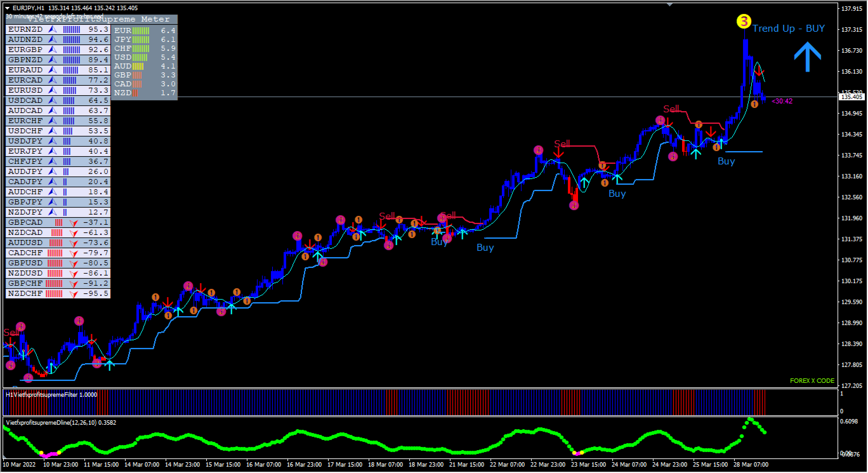This screenshot has height=473, width=868.
Task: Click the NZD strength bar showing 1.7
Action: tap(135, 93)
